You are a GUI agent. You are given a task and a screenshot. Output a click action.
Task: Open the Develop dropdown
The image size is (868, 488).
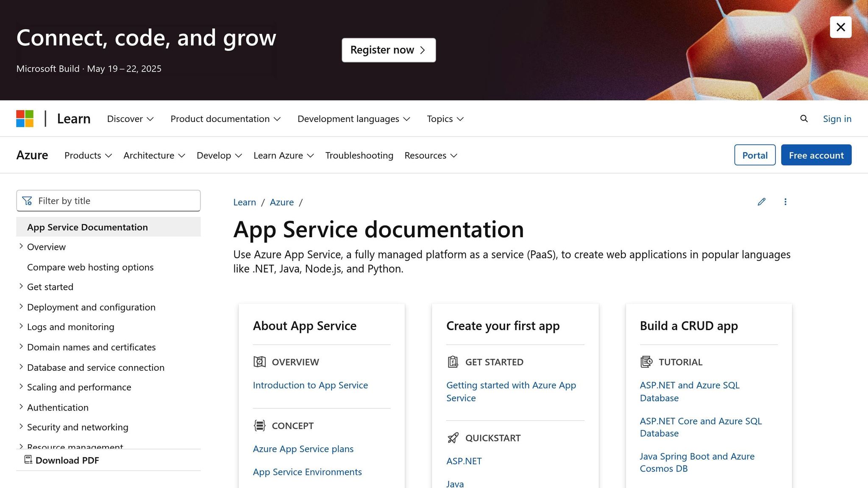pos(219,155)
